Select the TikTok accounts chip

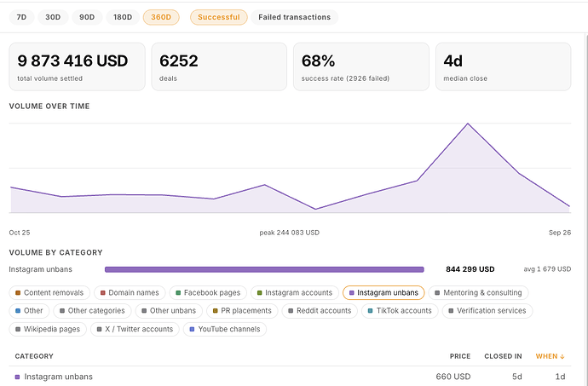[400, 311]
